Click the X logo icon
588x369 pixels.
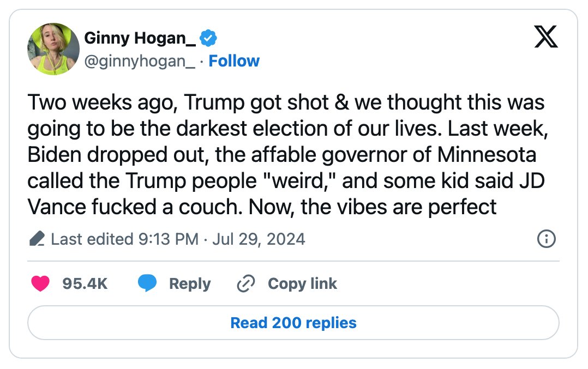[x=546, y=37]
